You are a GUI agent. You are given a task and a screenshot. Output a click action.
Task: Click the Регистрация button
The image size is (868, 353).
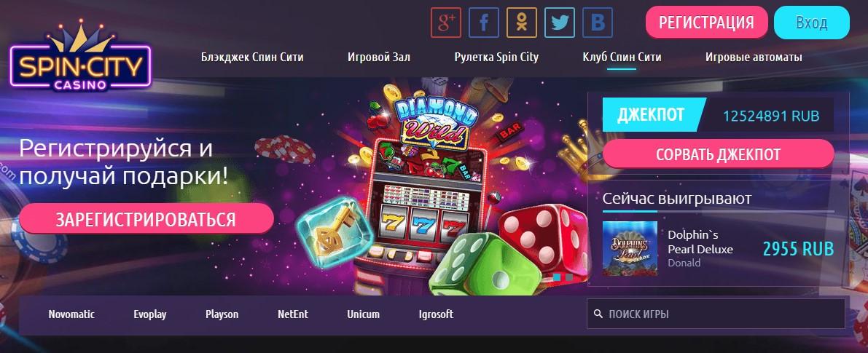(x=706, y=23)
